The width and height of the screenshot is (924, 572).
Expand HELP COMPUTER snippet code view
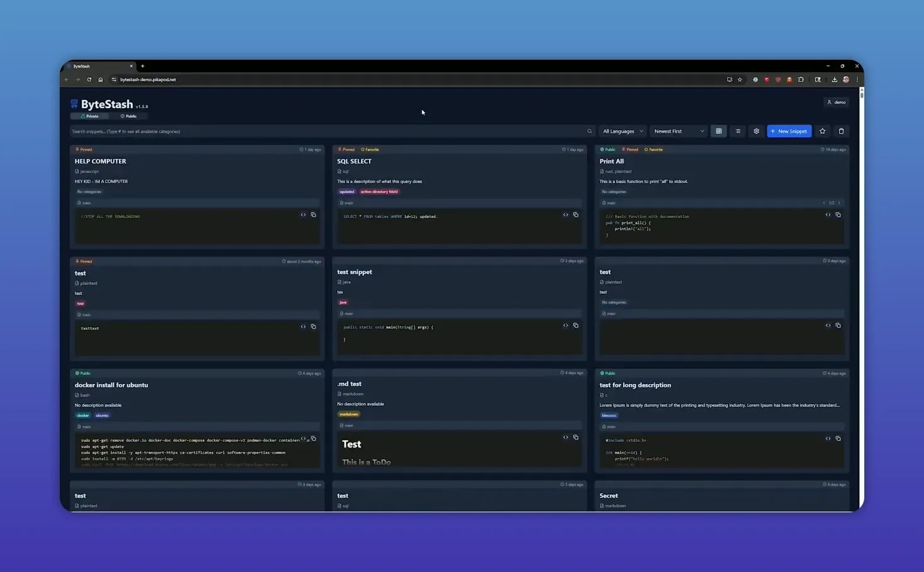point(303,215)
